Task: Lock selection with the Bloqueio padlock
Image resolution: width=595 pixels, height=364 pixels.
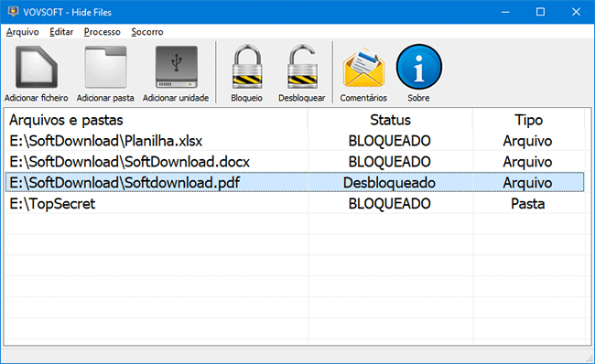Action: 247,67
